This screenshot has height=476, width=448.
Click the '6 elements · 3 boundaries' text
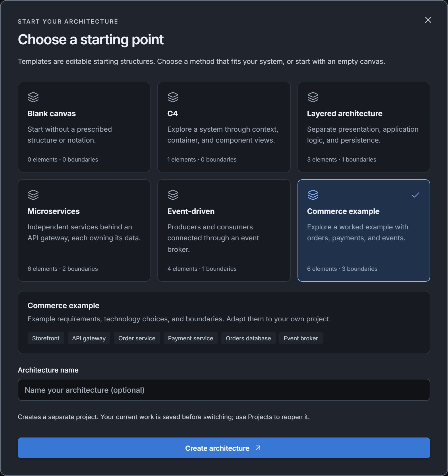[342, 269]
